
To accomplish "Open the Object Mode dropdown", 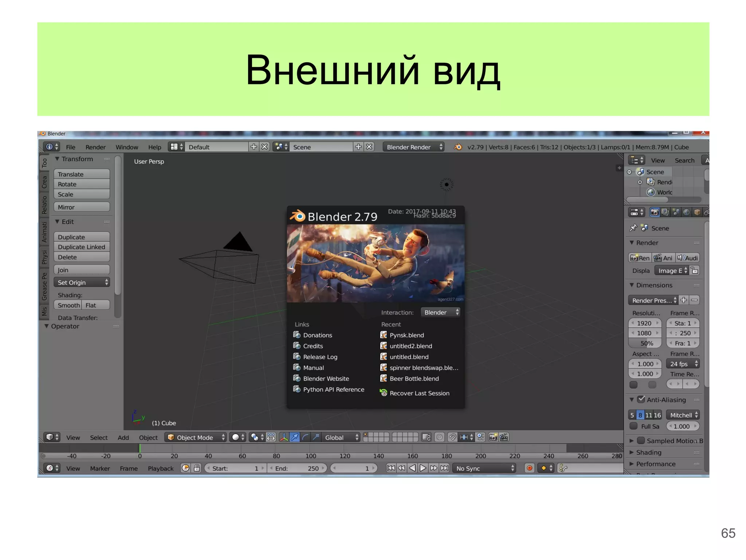I will click(196, 437).
